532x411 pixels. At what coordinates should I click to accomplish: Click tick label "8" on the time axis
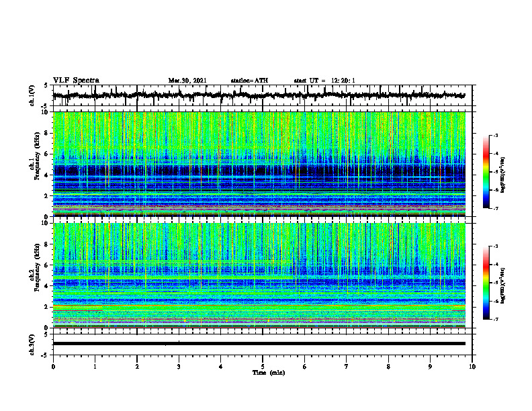(x=388, y=367)
